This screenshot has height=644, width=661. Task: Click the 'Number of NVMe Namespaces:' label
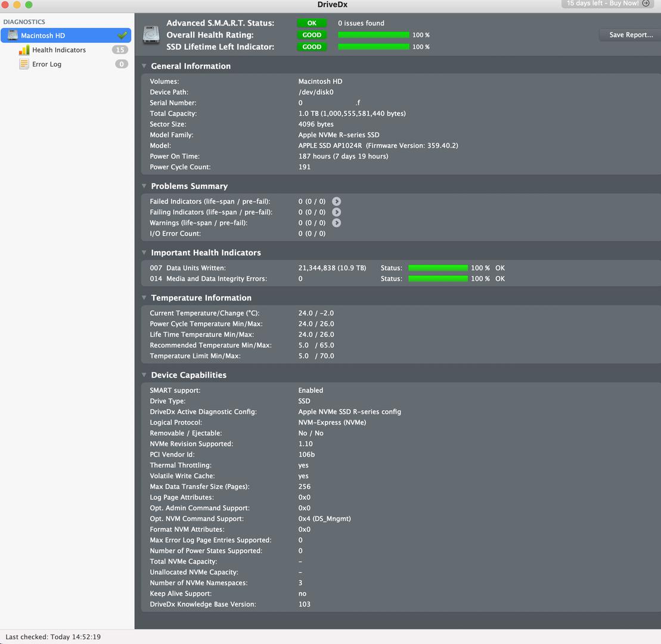coord(198,583)
